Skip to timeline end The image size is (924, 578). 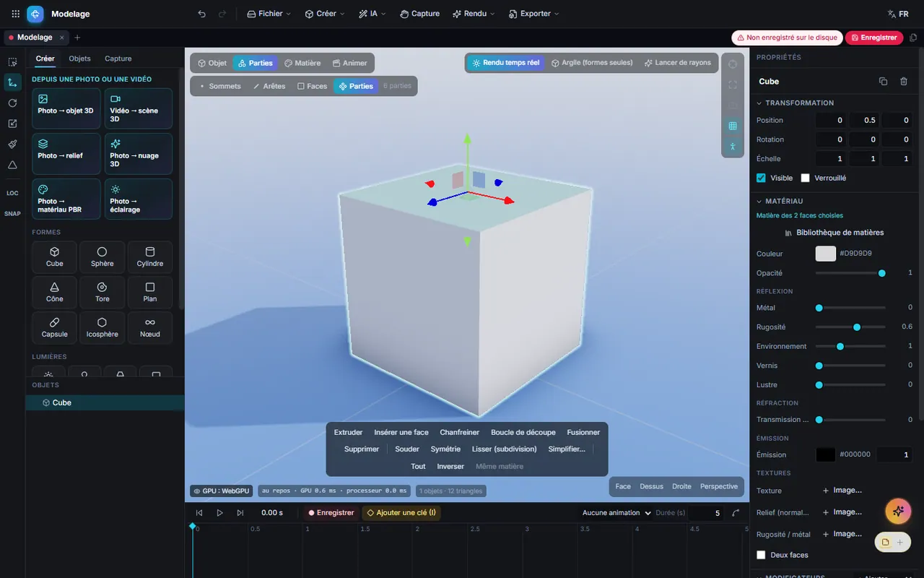tap(240, 513)
